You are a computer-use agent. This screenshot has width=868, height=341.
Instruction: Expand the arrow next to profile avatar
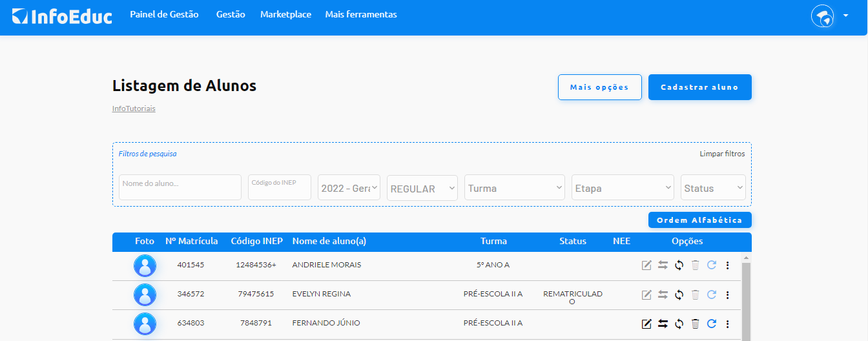point(845,16)
